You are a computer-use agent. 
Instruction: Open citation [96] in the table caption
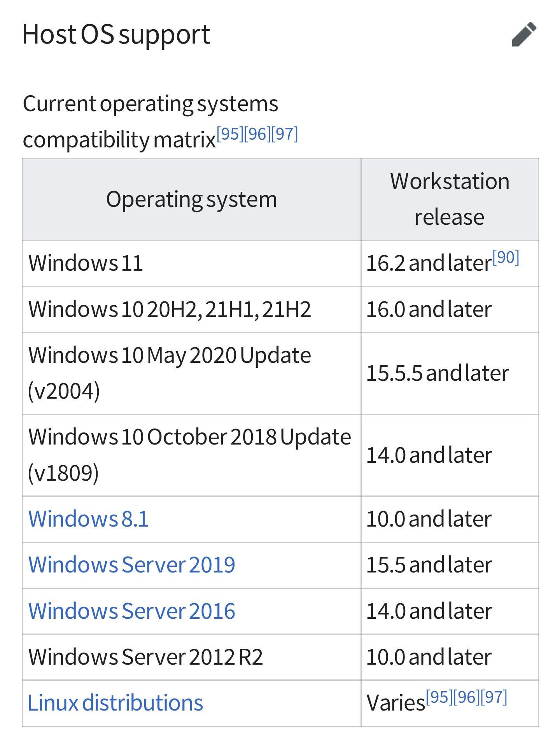pos(257,134)
